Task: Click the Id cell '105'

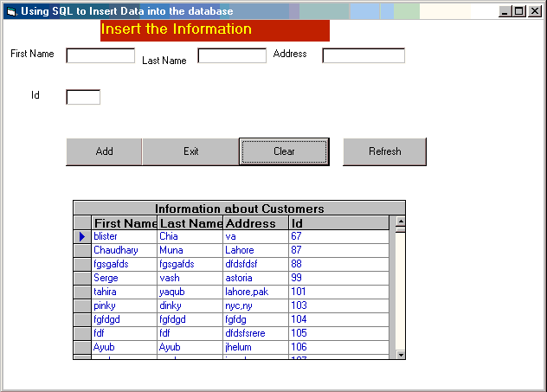Action: pos(338,333)
